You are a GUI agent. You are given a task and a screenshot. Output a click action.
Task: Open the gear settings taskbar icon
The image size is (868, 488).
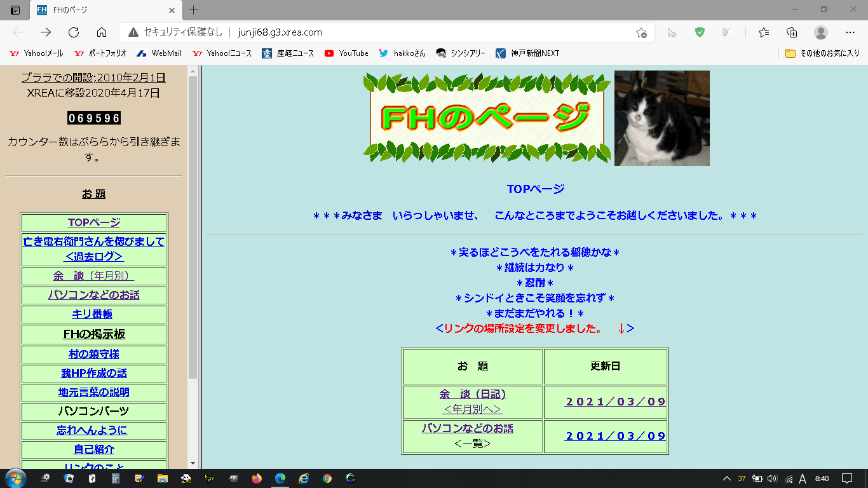pyautogui.click(x=45, y=478)
